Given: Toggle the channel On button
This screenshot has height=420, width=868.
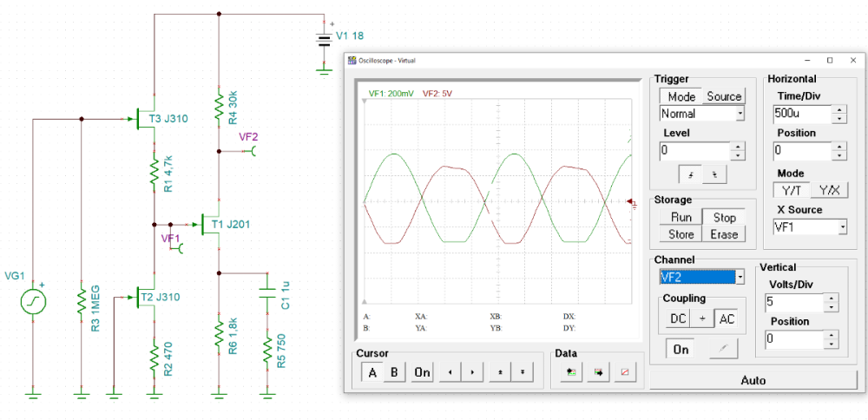Looking at the screenshot, I should [x=681, y=348].
